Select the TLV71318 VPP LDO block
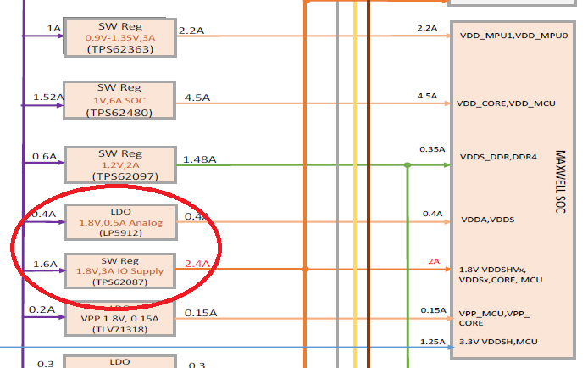Screen dimensions: 588x368 (x=120, y=319)
